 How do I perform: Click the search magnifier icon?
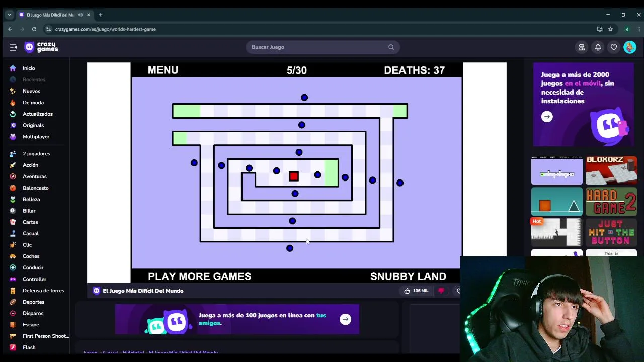click(391, 47)
